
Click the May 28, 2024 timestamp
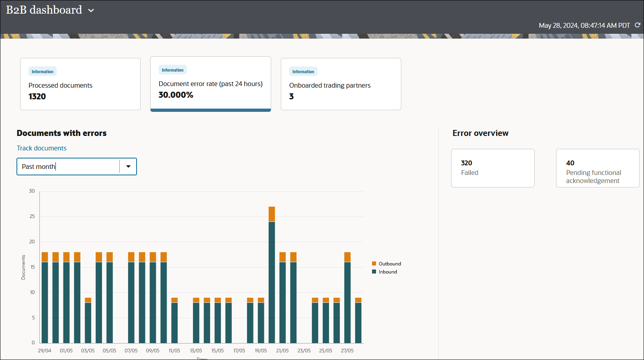[x=585, y=25]
